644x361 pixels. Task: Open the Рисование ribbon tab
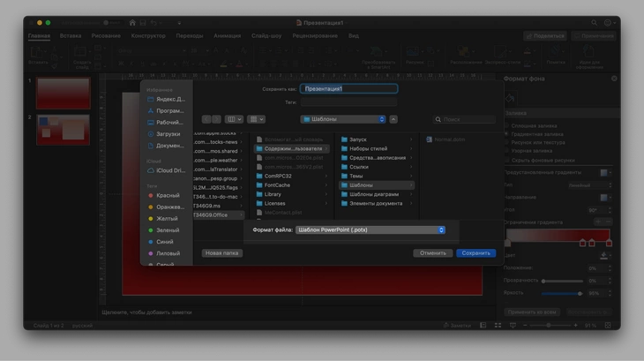(106, 35)
